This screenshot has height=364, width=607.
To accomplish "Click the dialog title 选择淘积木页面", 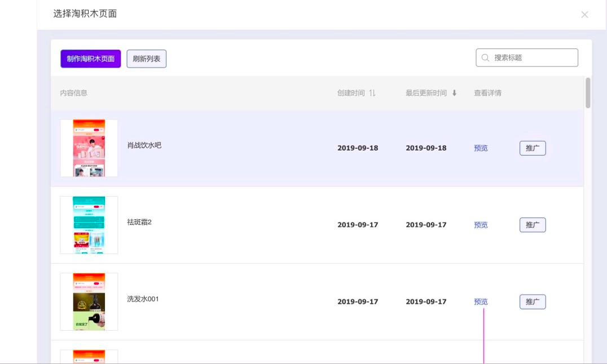I will coord(85,14).
